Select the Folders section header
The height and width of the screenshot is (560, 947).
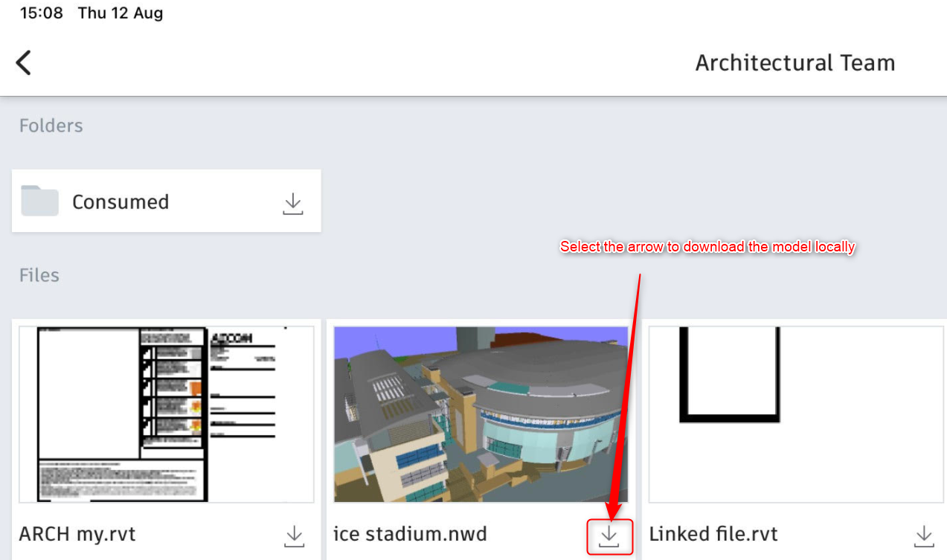click(51, 125)
